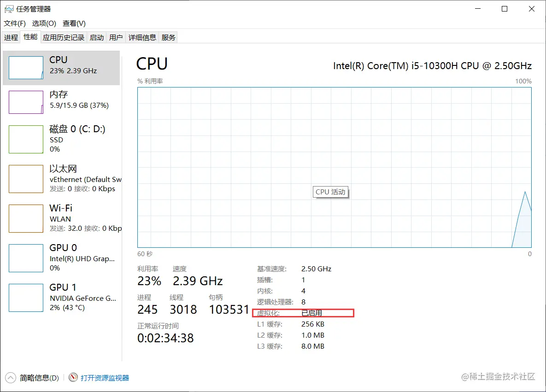Viewport: 546px width, 392px height.
Task: Open the 以太网 vEthernet graph entry
Action: click(61, 179)
